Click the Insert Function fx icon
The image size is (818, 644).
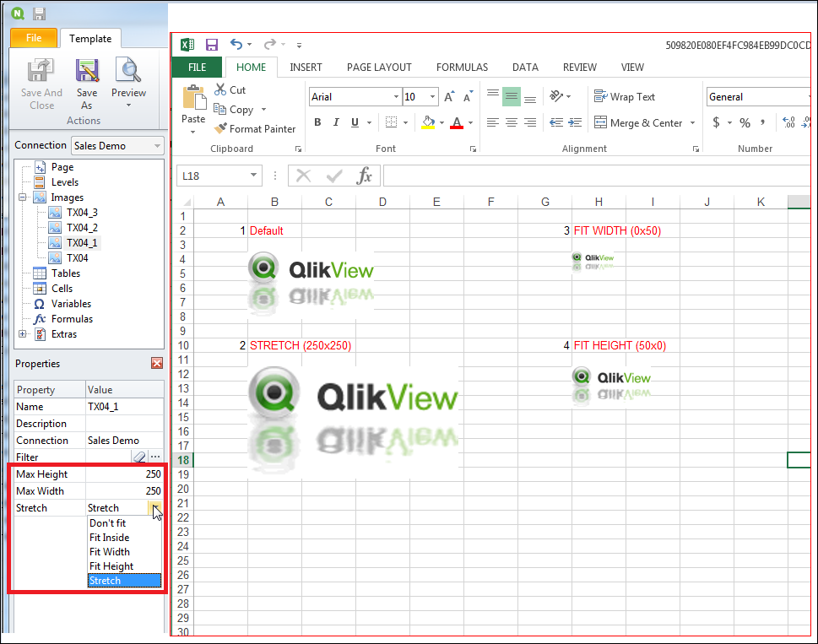point(364,176)
